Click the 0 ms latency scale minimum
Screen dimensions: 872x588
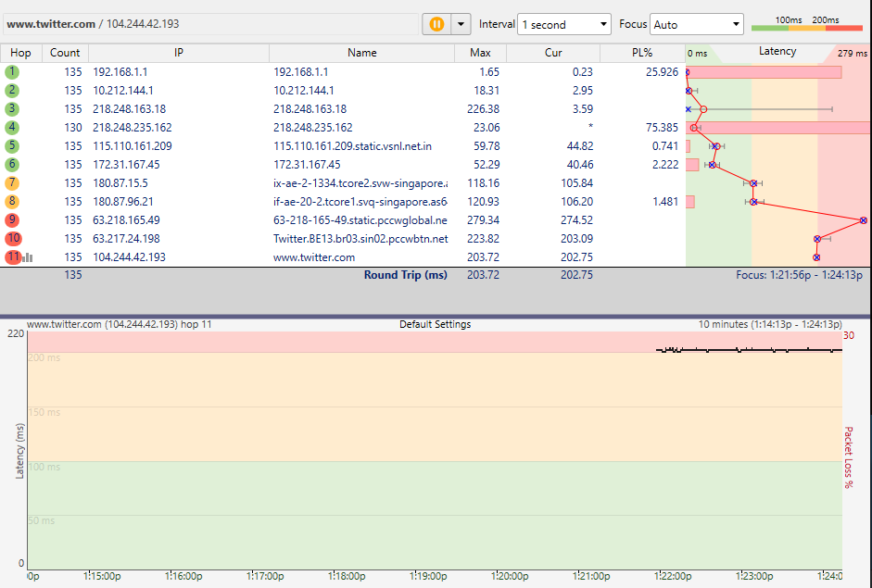point(698,54)
